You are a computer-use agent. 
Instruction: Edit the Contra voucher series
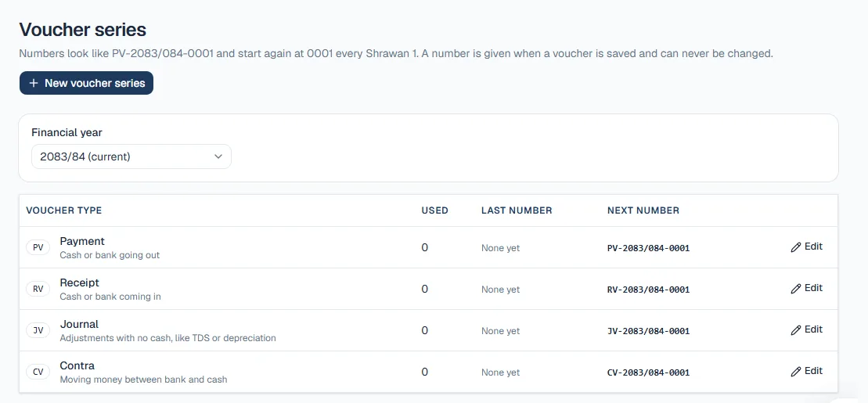[x=806, y=372]
